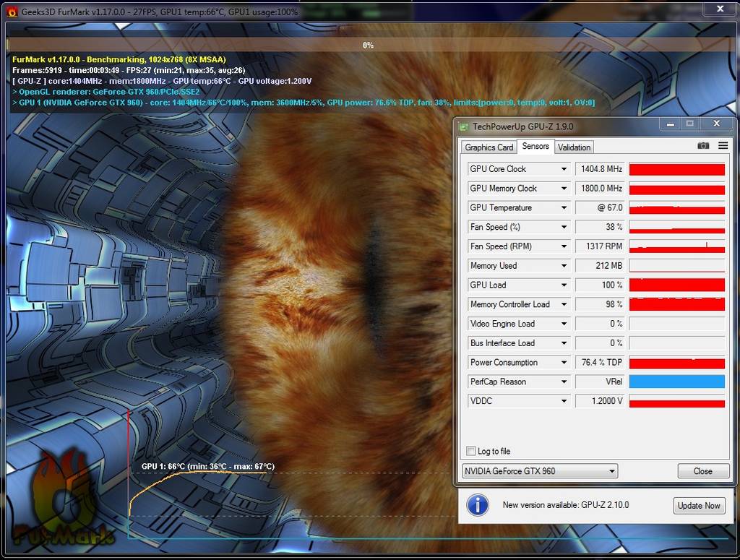Click the 1.2000 V VDDC value

click(x=600, y=401)
